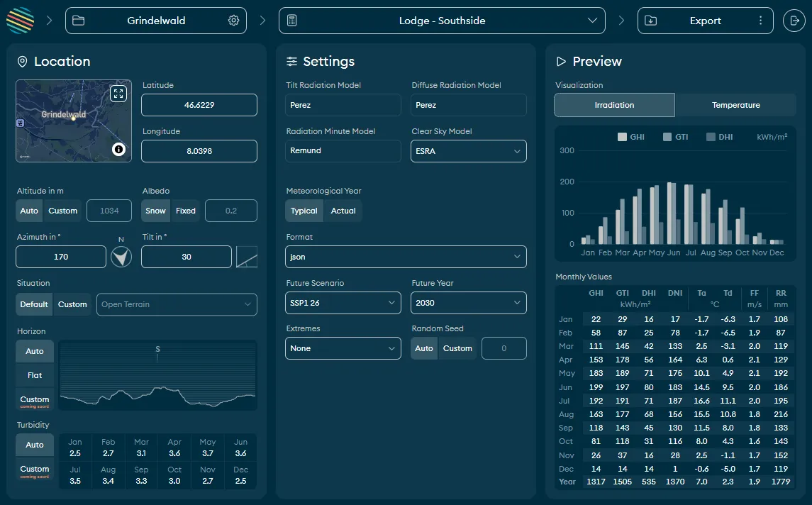
Task: Choose the Flat horizon option
Action: pos(35,375)
